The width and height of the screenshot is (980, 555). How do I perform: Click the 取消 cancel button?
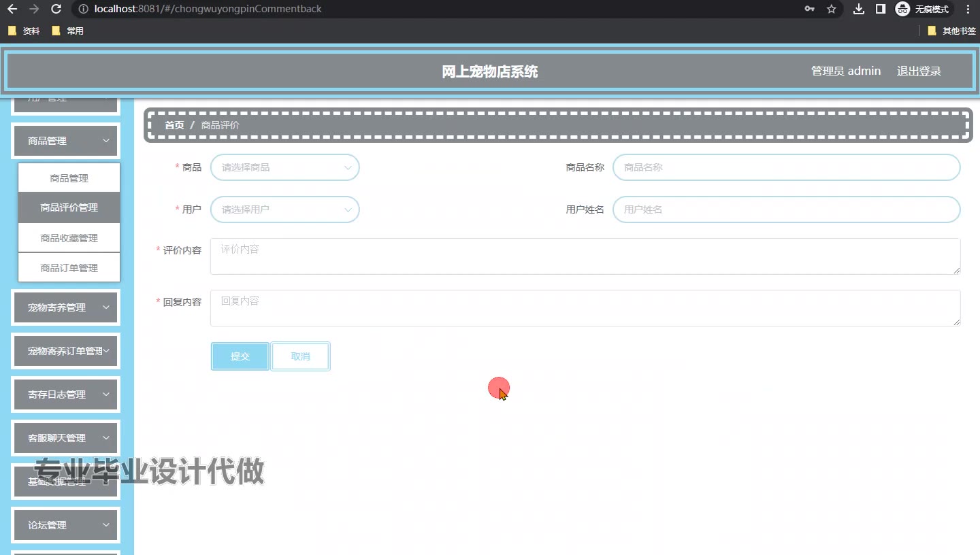click(300, 356)
